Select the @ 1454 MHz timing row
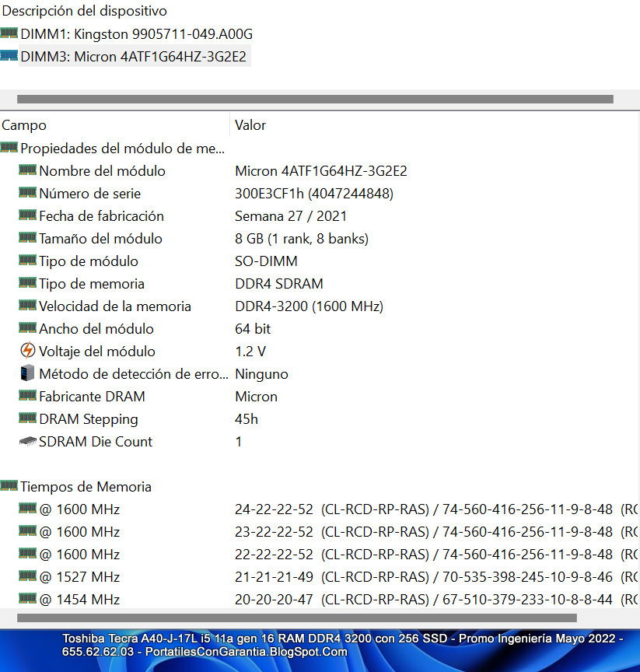Image resolution: width=640 pixels, height=672 pixels. [79, 600]
